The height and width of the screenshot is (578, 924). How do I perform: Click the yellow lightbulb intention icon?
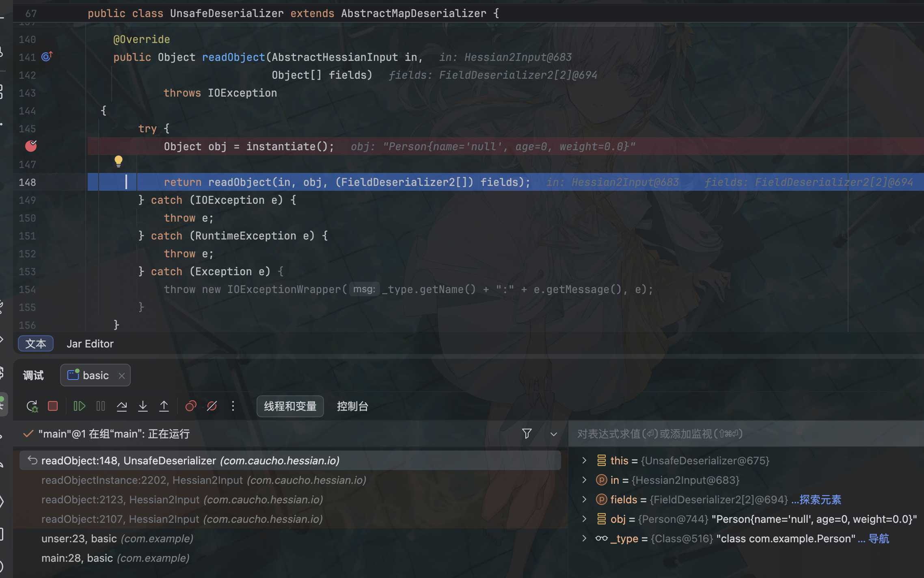pyautogui.click(x=118, y=161)
